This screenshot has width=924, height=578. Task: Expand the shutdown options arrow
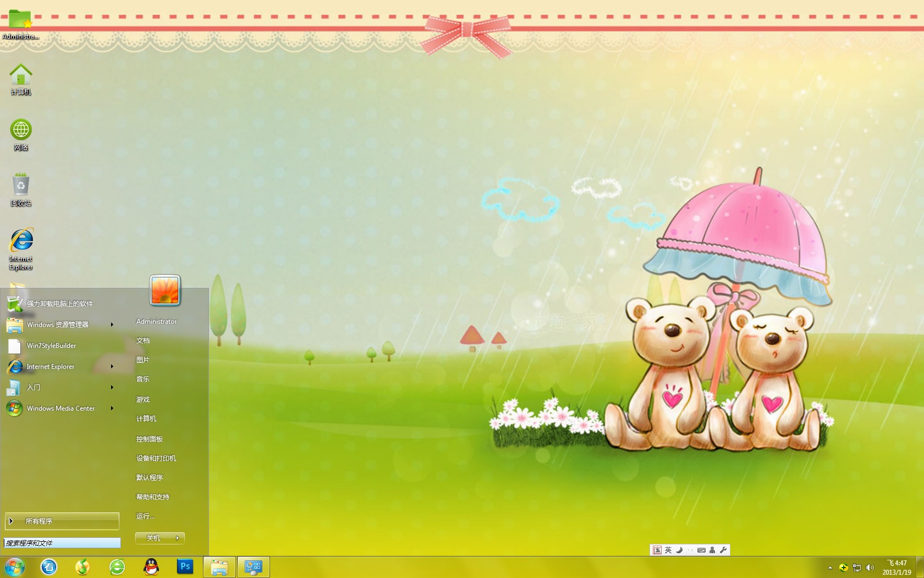178,538
